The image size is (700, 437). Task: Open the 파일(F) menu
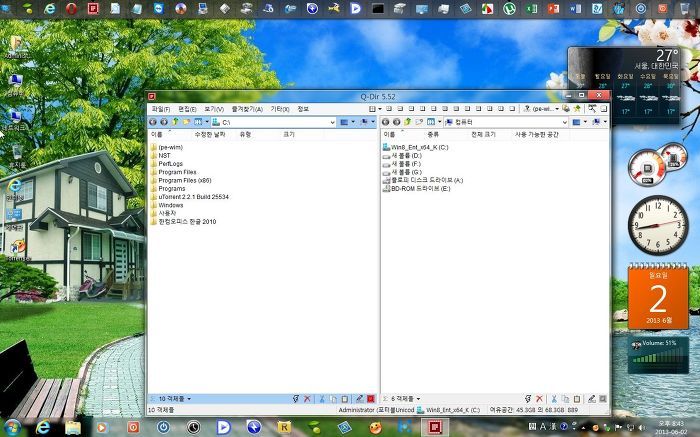click(x=161, y=109)
